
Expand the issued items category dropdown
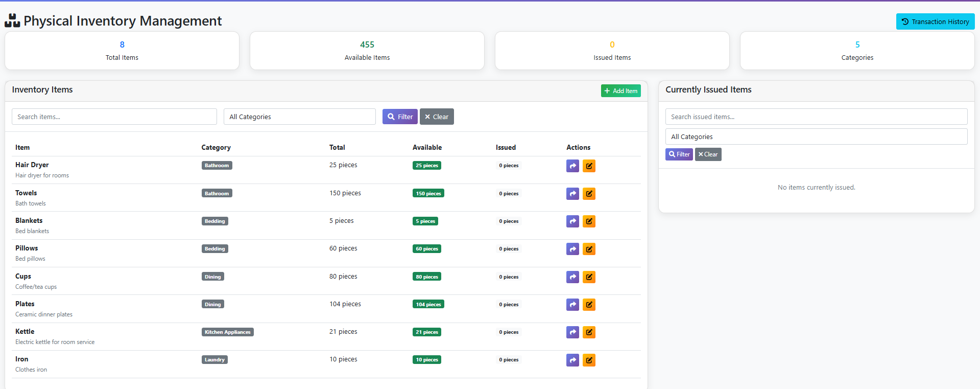[x=816, y=136]
